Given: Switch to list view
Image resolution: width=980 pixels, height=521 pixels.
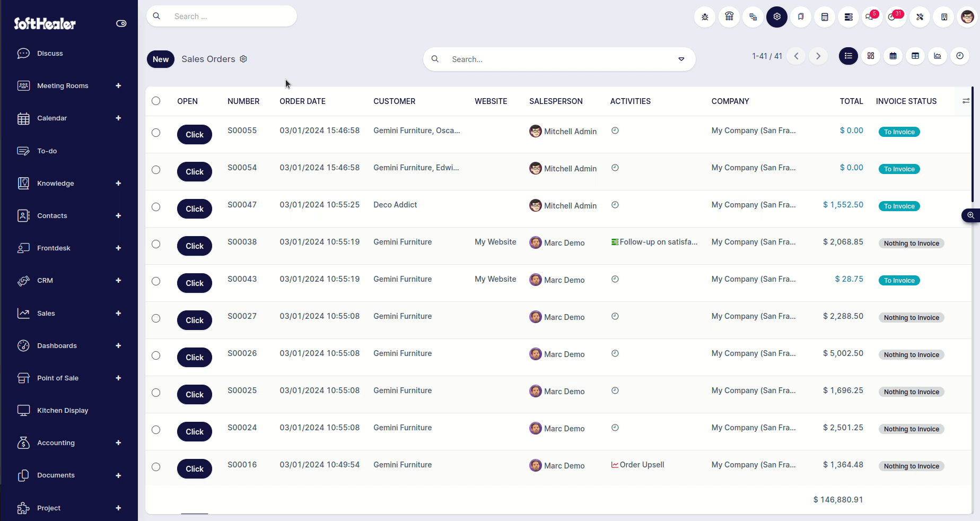Looking at the screenshot, I should [x=848, y=56].
